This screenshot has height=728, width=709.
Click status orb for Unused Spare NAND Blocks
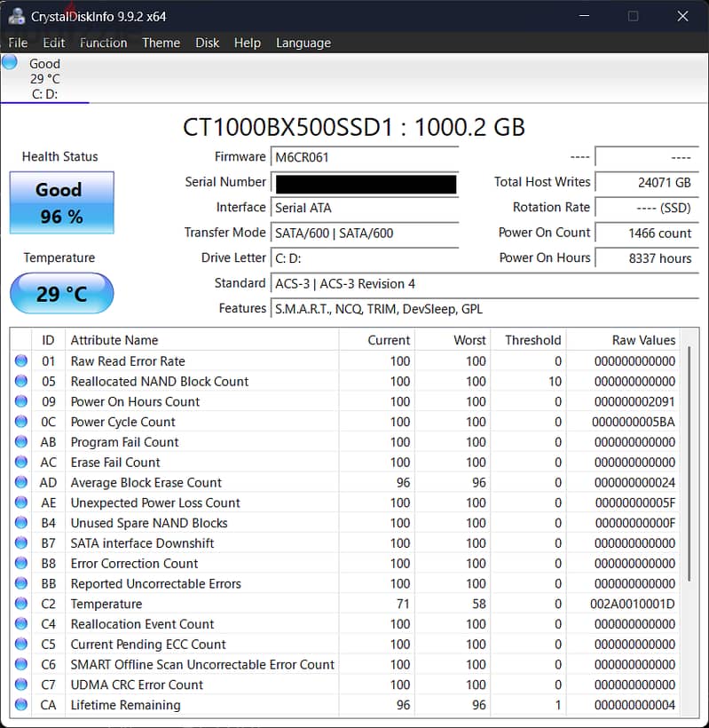point(21,523)
